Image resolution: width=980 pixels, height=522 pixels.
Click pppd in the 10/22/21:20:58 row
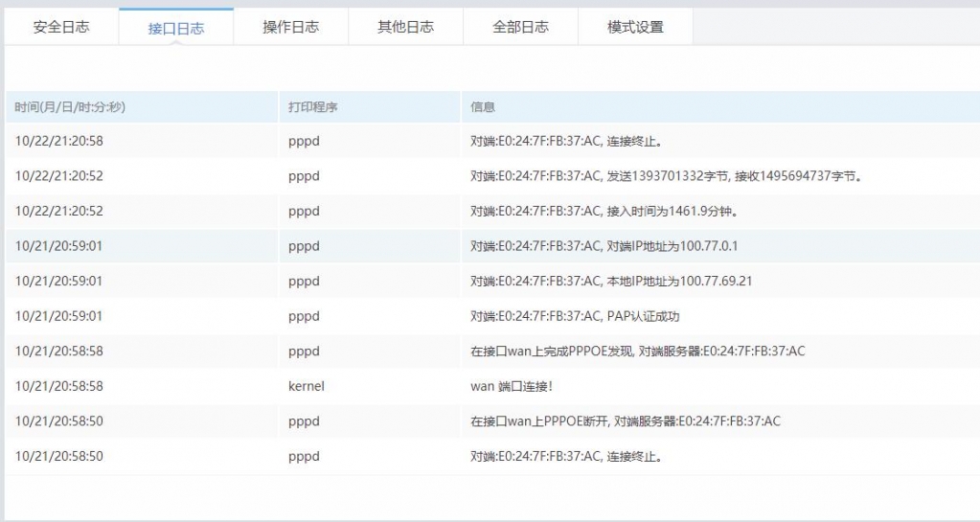tap(304, 142)
